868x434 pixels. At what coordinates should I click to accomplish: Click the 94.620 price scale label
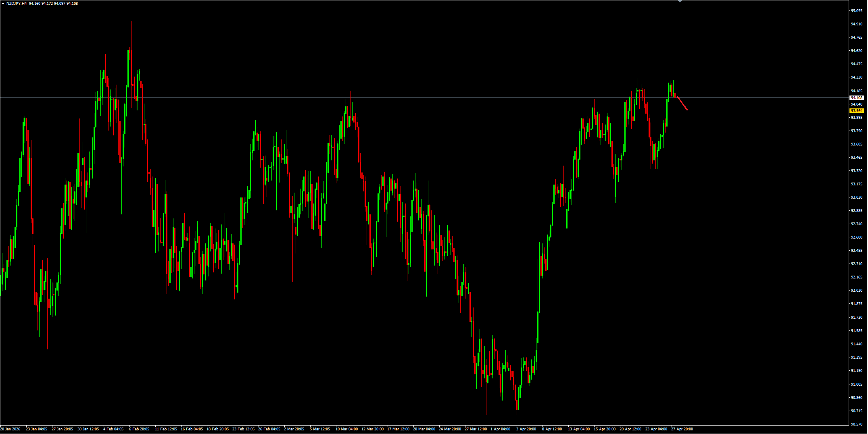tap(857, 51)
